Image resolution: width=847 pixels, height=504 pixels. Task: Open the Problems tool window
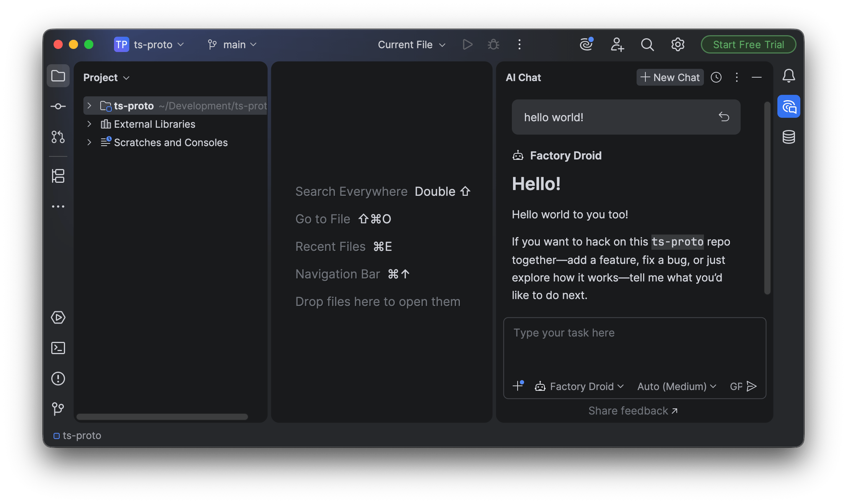58,379
